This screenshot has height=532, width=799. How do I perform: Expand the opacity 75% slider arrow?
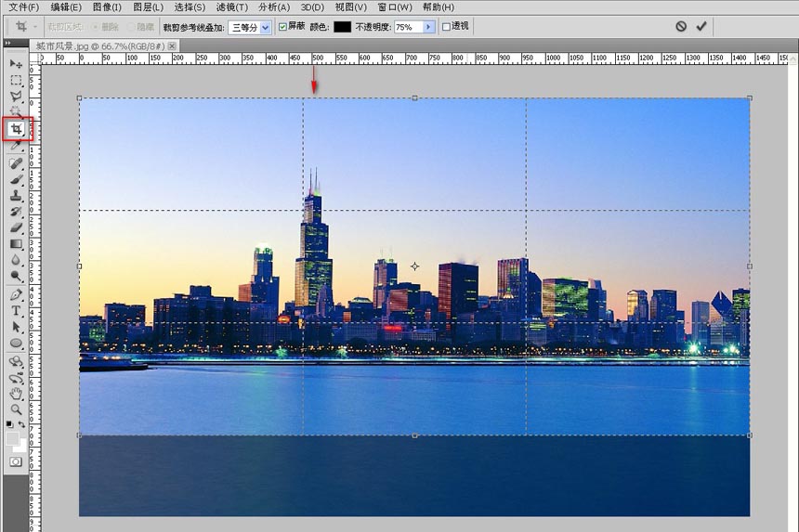pyautogui.click(x=428, y=27)
